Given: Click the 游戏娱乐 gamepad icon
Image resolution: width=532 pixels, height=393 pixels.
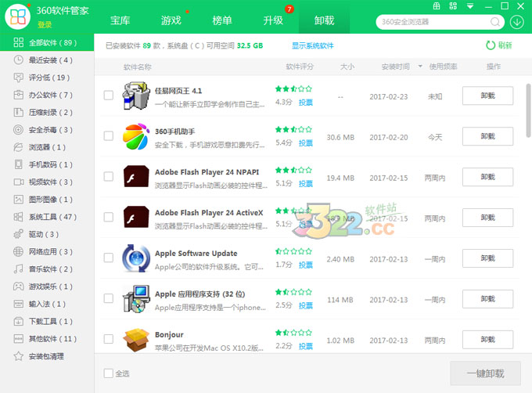Looking at the screenshot, I should [x=18, y=287].
